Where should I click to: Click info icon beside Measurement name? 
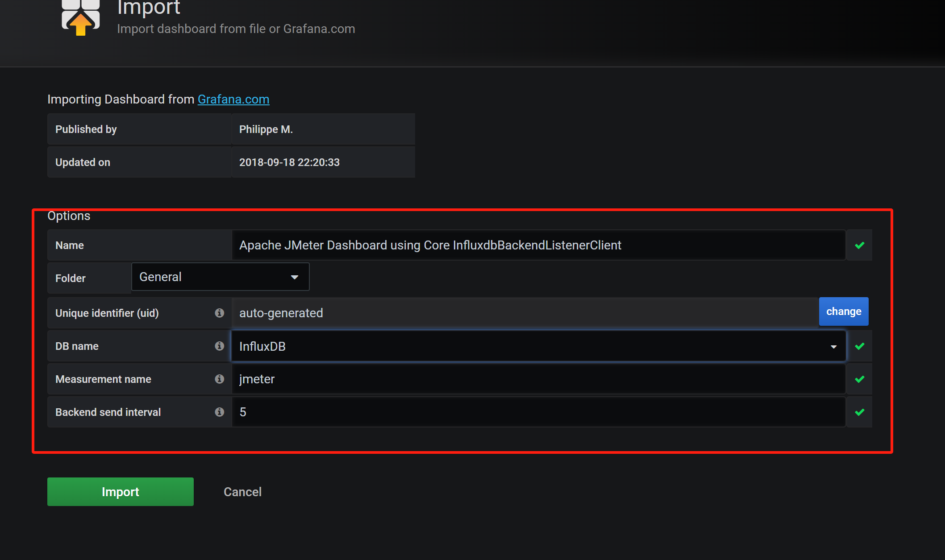219,379
